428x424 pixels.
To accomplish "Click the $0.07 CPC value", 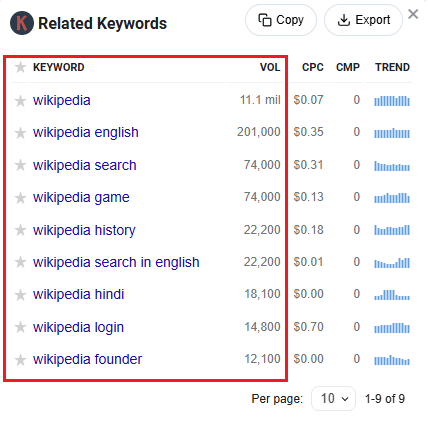I will coord(308,100).
